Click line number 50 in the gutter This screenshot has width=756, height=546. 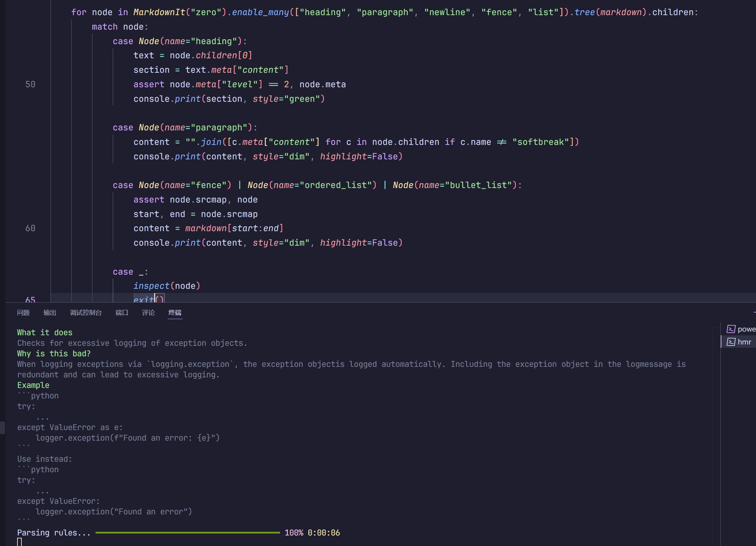30,84
